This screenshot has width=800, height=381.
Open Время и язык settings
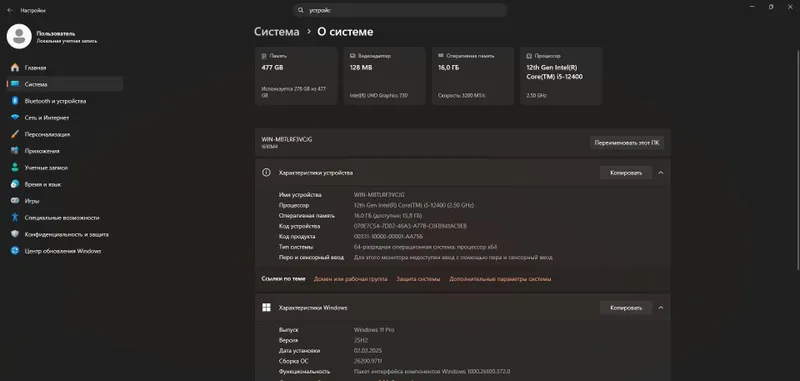click(65, 184)
